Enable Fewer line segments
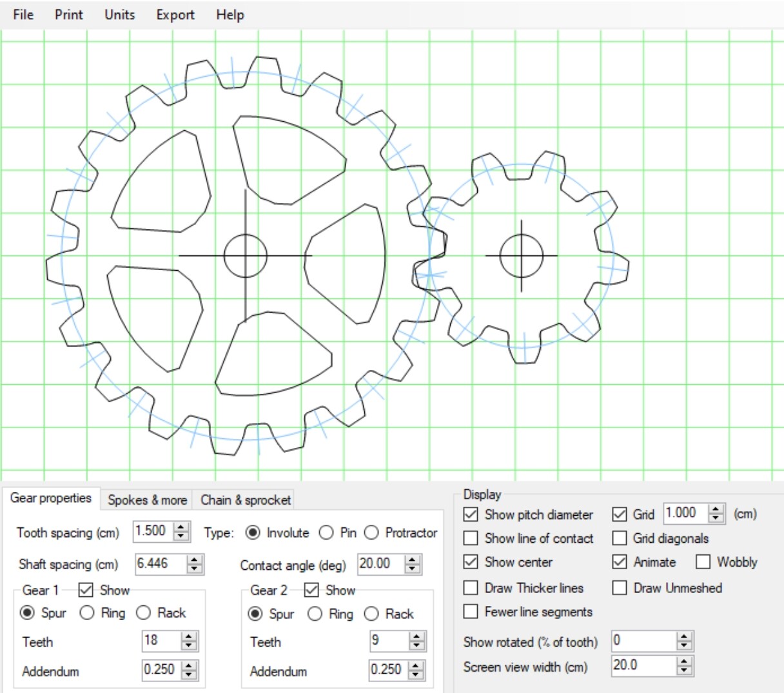The height and width of the screenshot is (693, 784). pos(471,611)
